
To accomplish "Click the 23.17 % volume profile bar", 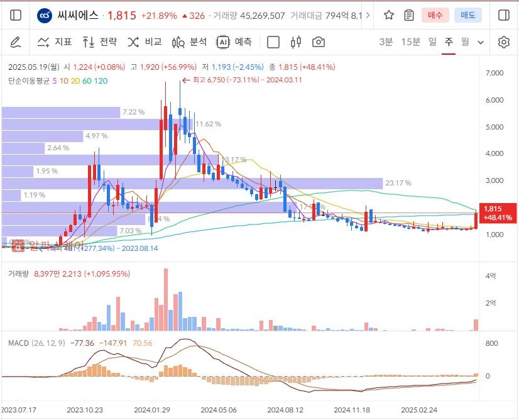I will [192, 184].
